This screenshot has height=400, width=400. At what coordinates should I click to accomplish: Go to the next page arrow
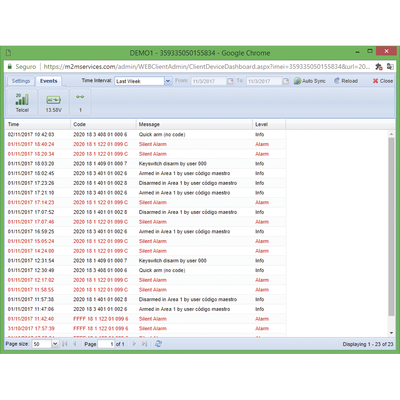tap(134, 344)
